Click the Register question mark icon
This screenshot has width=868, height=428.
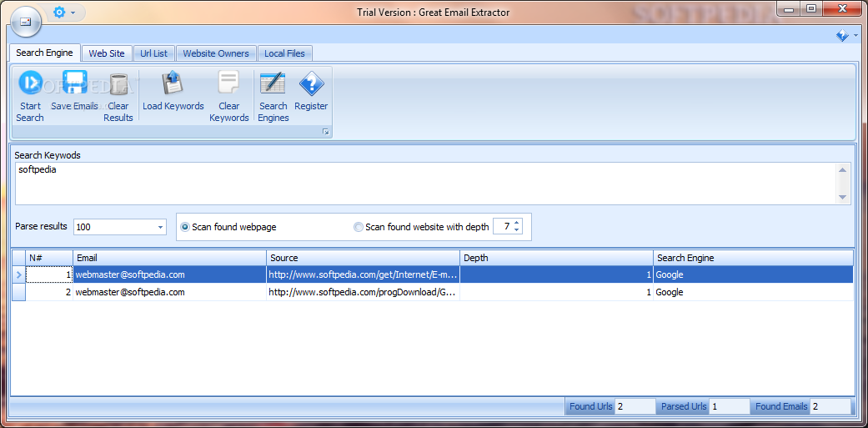coord(311,84)
